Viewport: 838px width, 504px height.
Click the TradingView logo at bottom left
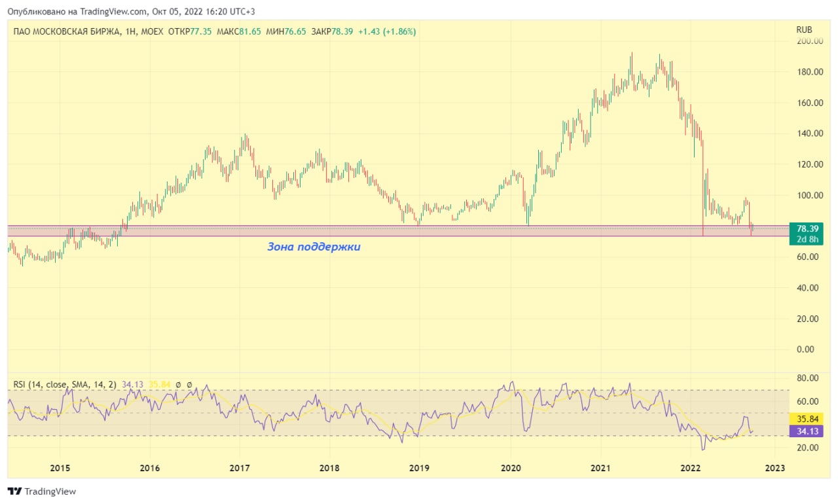point(42,491)
